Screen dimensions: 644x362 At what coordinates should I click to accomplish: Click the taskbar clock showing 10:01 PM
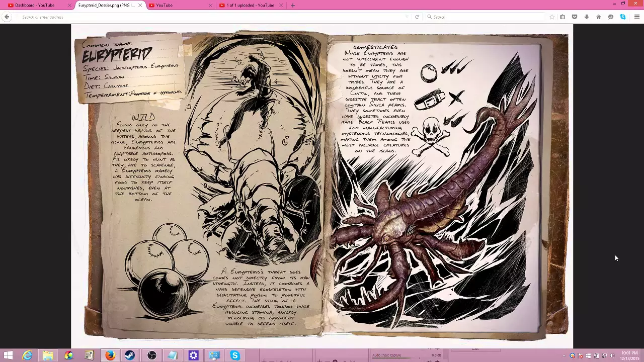(x=630, y=355)
